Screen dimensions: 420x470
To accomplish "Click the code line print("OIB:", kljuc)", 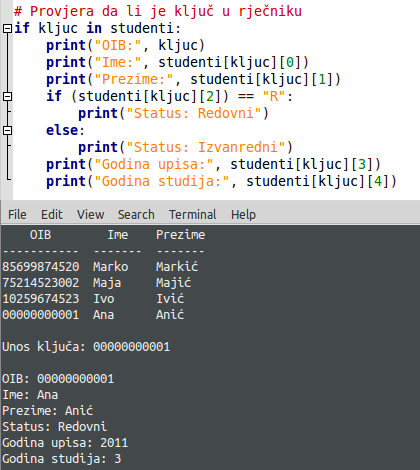I will coord(125,45).
